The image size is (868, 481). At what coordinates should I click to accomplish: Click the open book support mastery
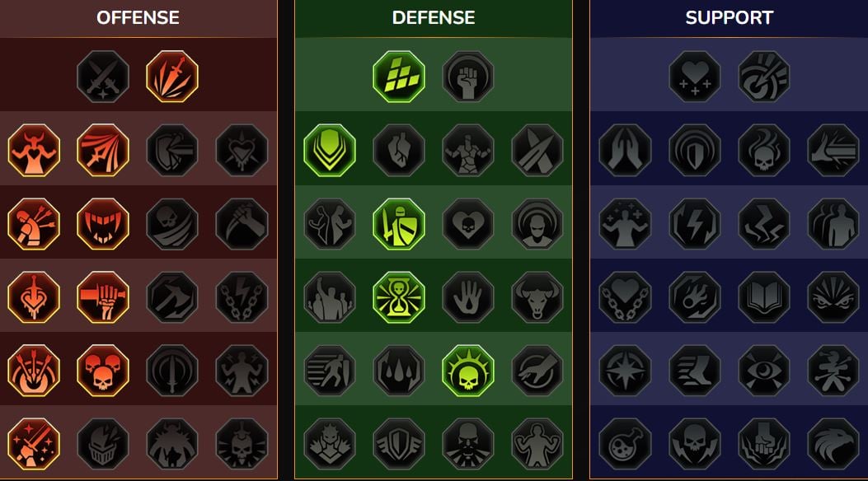tap(764, 297)
